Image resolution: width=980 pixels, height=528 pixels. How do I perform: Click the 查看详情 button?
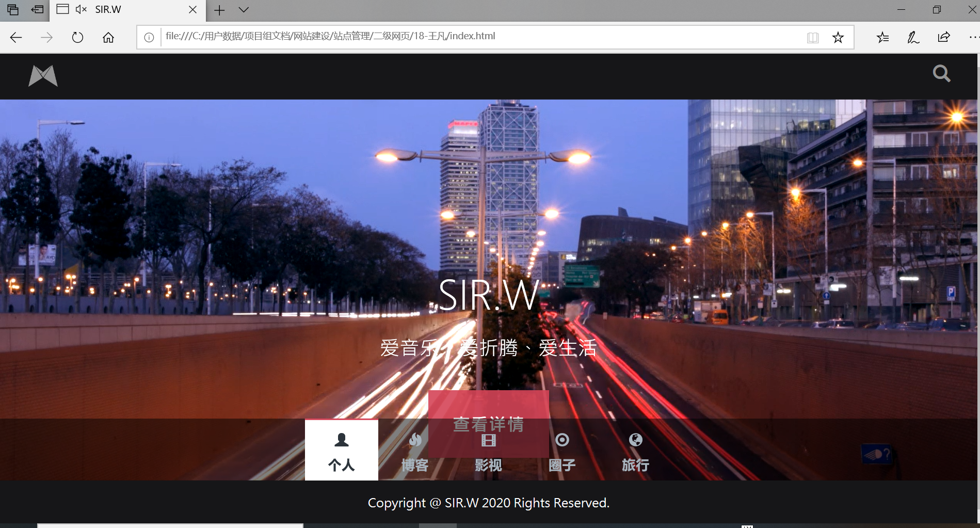(x=488, y=424)
